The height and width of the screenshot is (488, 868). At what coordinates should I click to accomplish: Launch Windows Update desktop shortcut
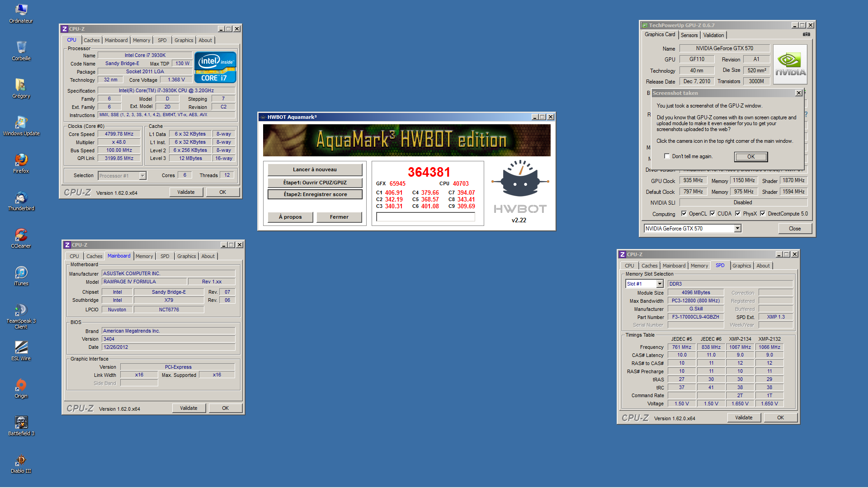21,126
